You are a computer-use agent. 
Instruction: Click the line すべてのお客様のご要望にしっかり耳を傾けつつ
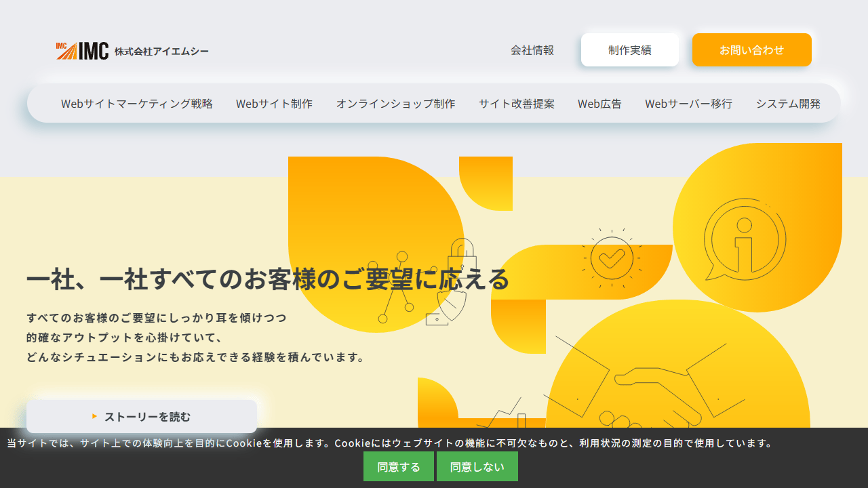[157, 317]
